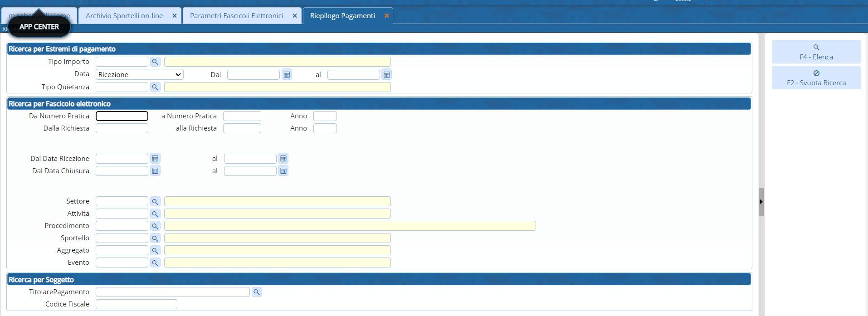Open the APP CENTER button

pyautogui.click(x=39, y=27)
